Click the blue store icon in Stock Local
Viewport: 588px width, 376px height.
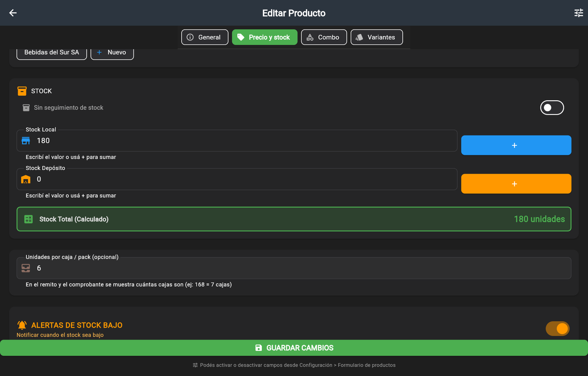pos(26,141)
